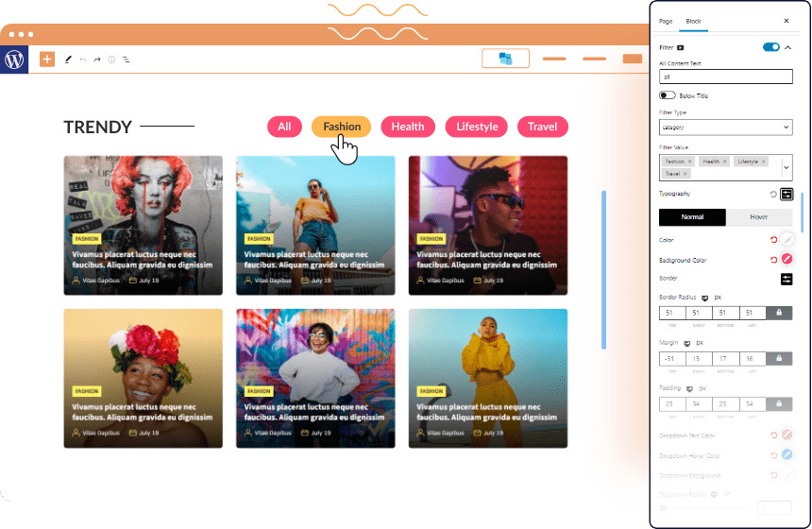Remove the Fashion filter value tag
Screen dimensions: 812x529
(x=690, y=162)
